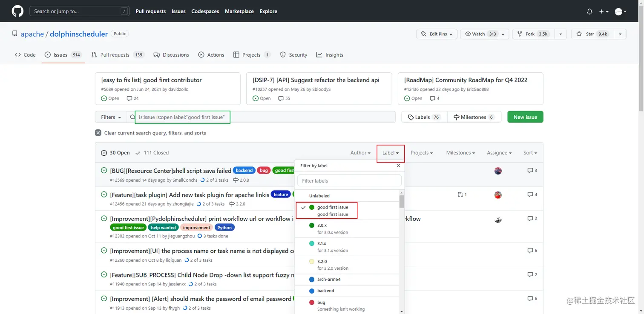The image size is (644, 314).
Task: Focus the Filter labels text box
Action: pyautogui.click(x=349, y=181)
